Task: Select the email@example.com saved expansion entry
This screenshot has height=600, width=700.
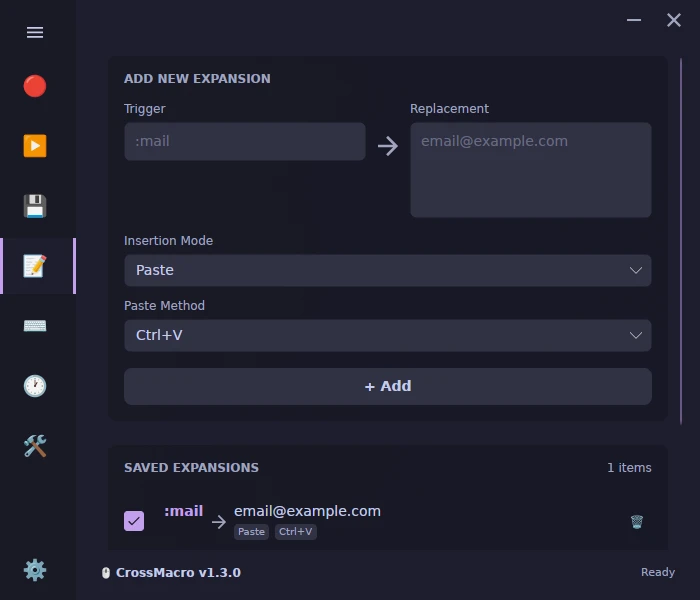Action: (307, 511)
